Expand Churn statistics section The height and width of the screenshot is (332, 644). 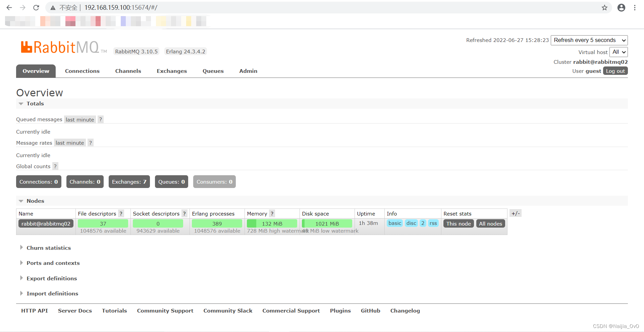click(49, 248)
